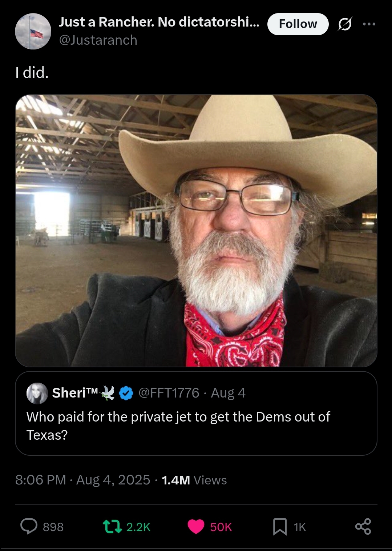Click the 50K likes count
392x551 pixels.
pyautogui.click(x=221, y=527)
